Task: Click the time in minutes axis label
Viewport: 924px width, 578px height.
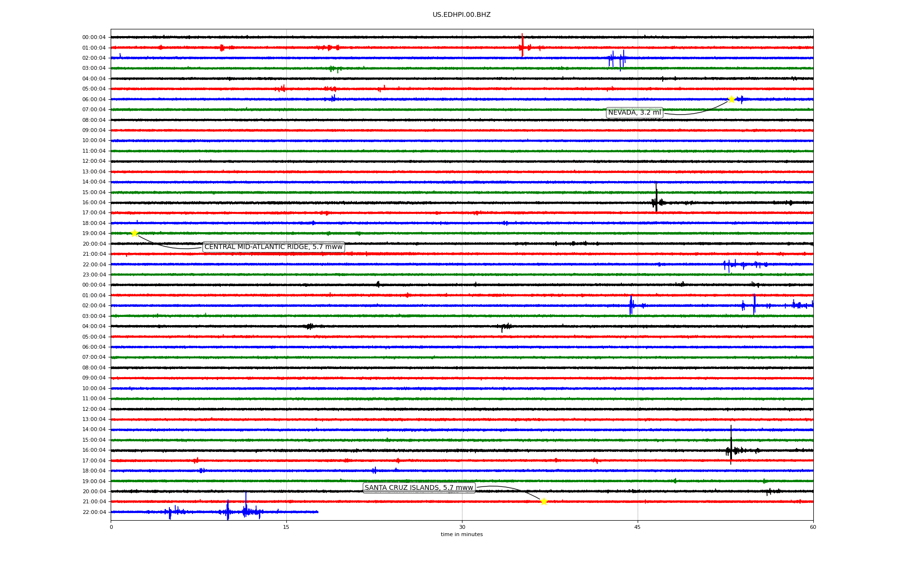Action: [x=461, y=535]
